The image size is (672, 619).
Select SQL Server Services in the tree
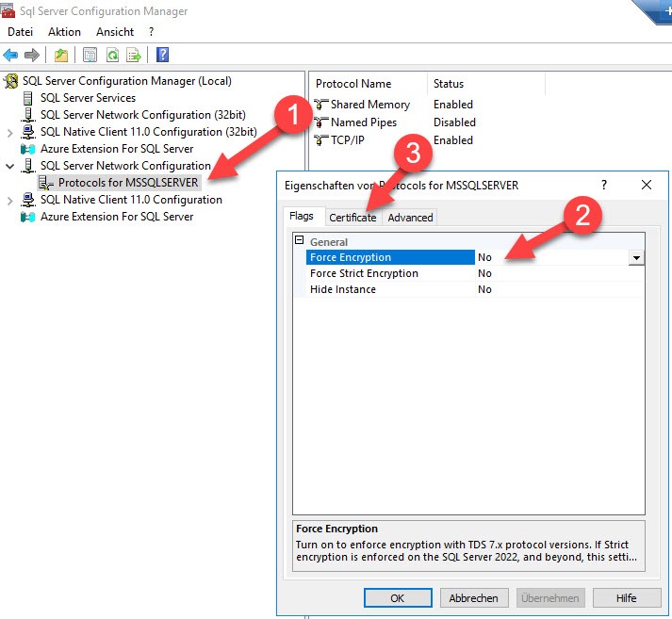[x=88, y=98]
